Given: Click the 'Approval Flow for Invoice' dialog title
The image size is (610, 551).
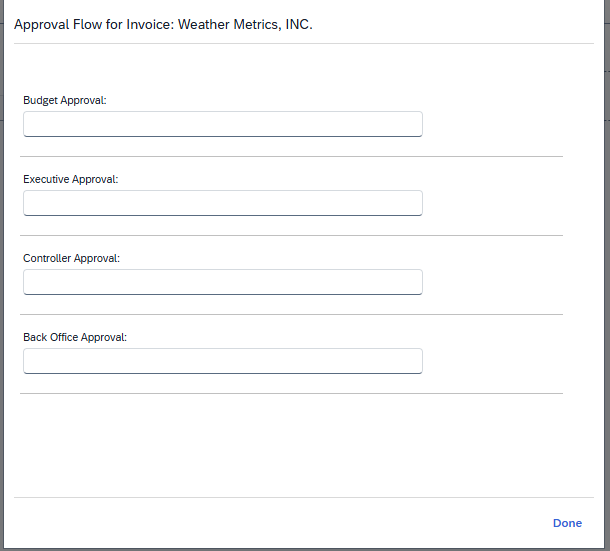Looking at the screenshot, I should (x=163, y=25).
